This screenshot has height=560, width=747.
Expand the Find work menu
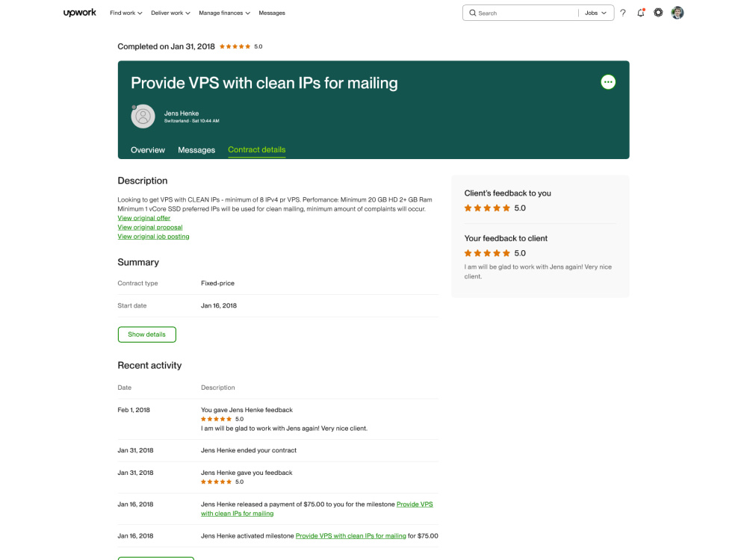click(x=125, y=13)
